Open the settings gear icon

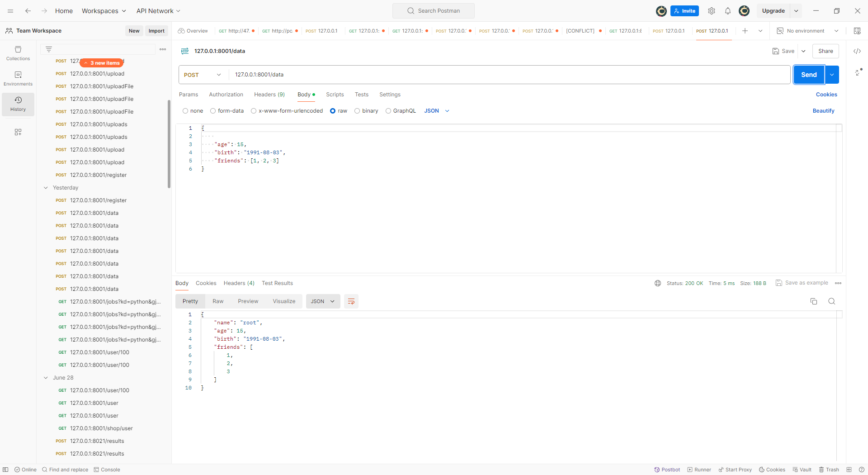click(x=712, y=11)
